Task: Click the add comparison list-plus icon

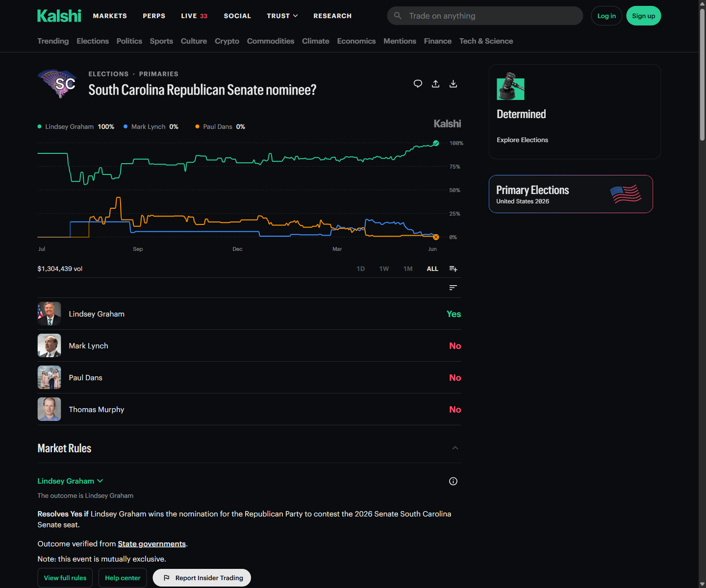Action: [453, 269]
